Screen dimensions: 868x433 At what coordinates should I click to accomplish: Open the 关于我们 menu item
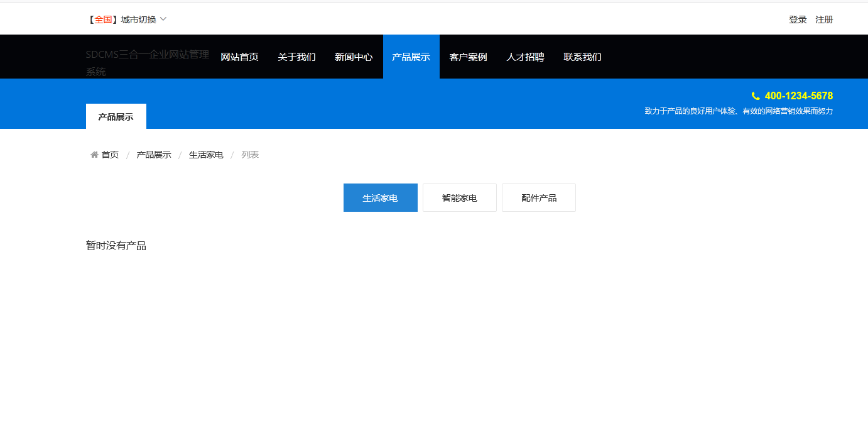pyautogui.click(x=296, y=57)
